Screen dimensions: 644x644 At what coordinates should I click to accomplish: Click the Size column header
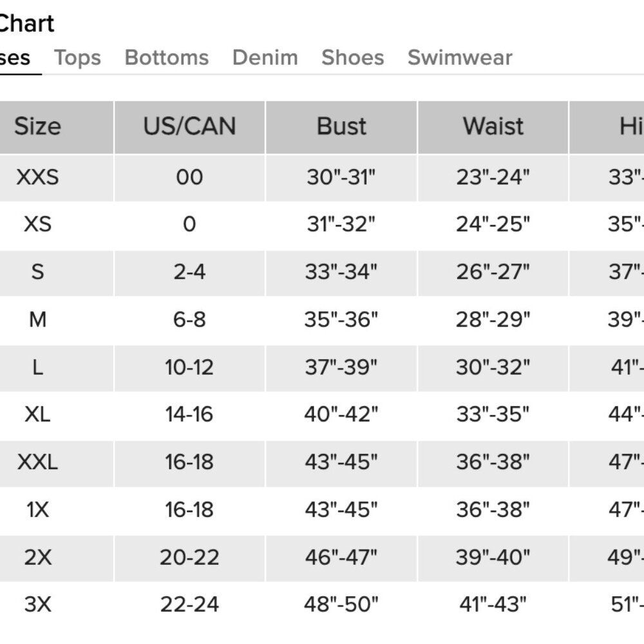(x=38, y=126)
